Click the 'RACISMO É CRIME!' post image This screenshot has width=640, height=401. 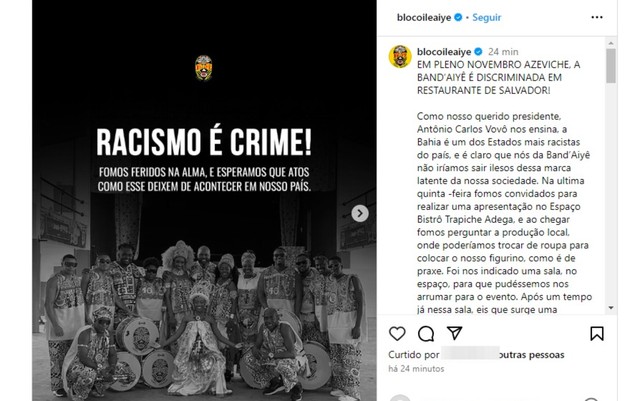(204, 200)
